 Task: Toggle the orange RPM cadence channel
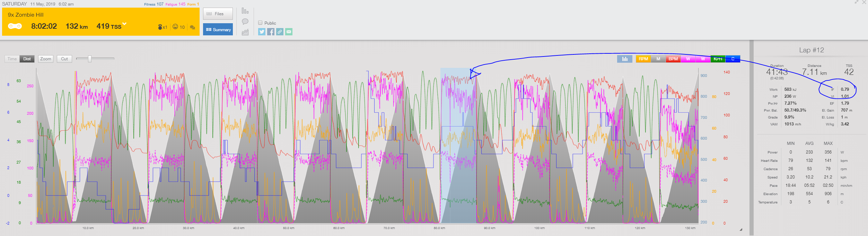pos(643,59)
